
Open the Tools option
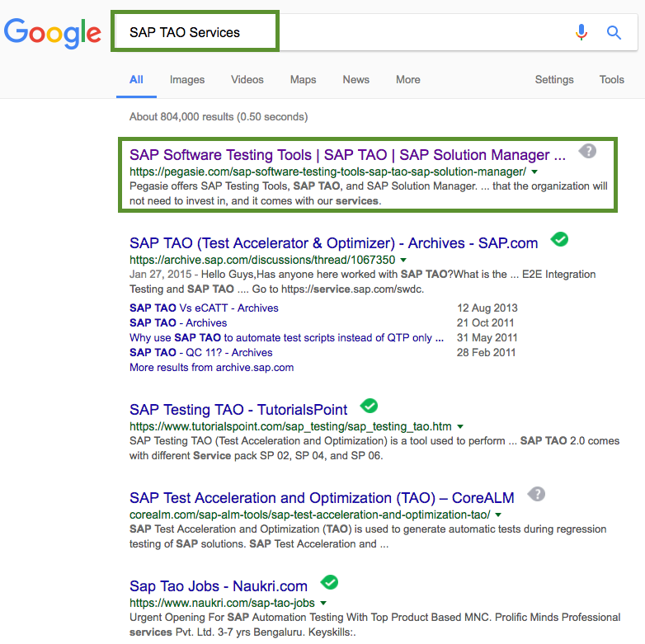[612, 80]
